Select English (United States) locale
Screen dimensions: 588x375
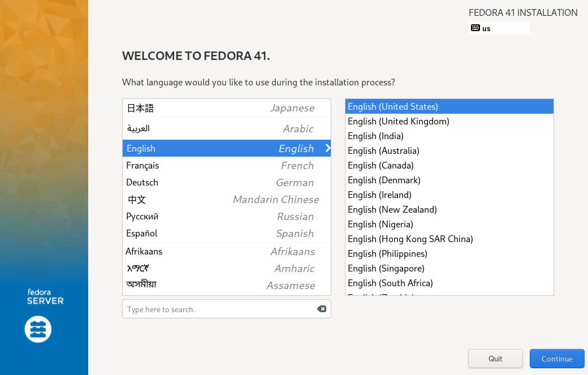(449, 106)
